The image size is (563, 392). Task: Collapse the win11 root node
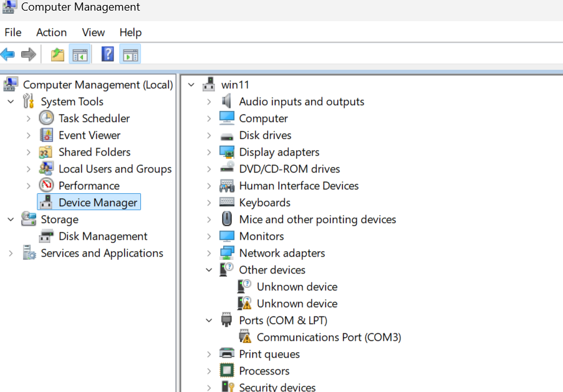point(191,85)
